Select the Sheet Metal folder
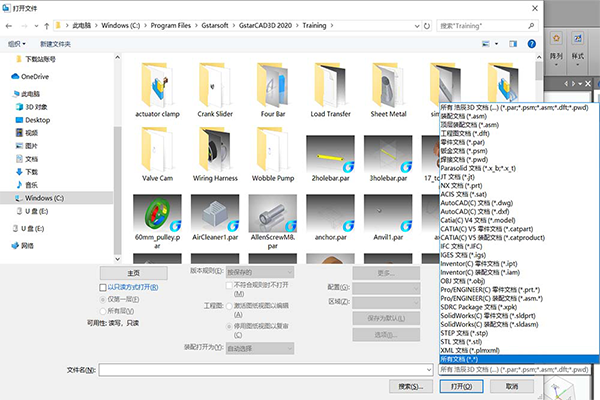The width and height of the screenshot is (600, 400). [388, 90]
